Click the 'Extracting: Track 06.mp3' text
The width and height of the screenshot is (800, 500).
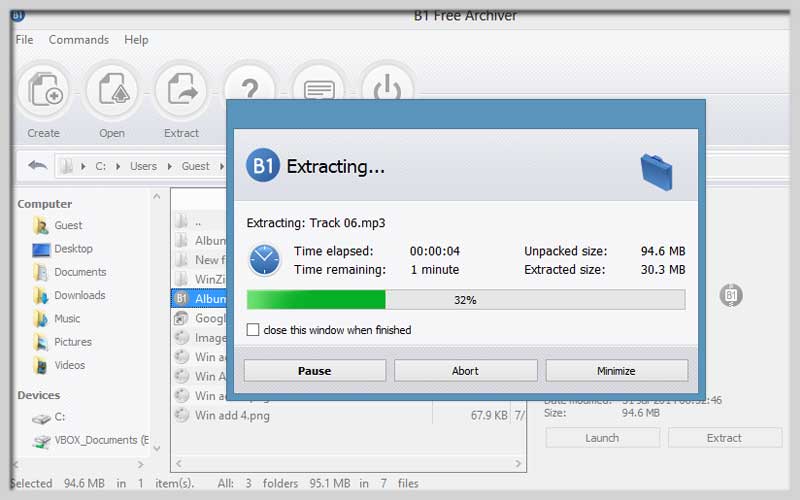(x=316, y=223)
